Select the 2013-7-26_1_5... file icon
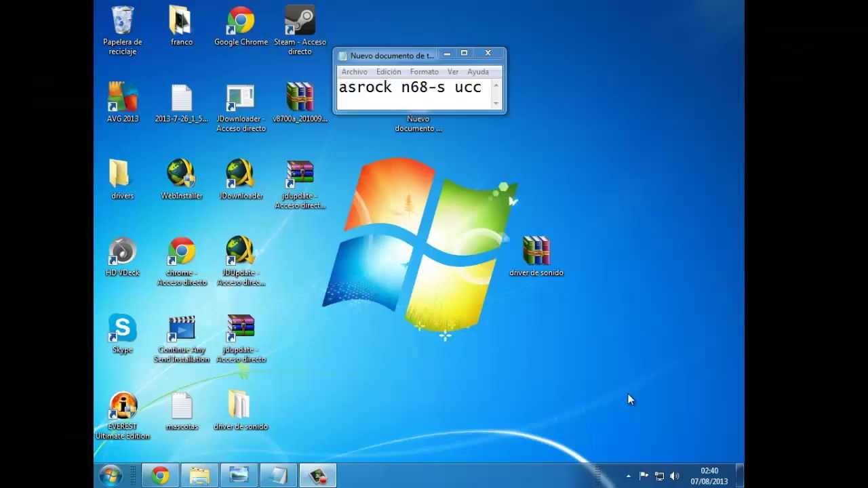 (x=181, y=103)
